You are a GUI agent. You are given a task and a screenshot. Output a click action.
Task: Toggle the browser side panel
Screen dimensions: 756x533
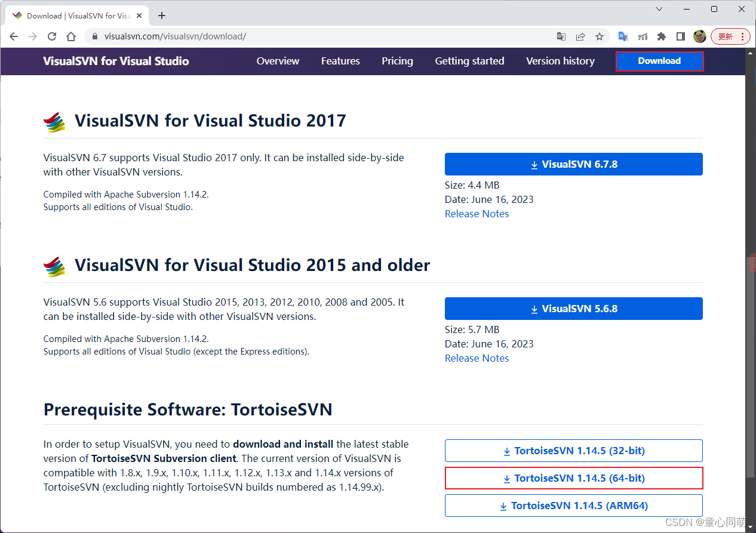tap(681, 36)
